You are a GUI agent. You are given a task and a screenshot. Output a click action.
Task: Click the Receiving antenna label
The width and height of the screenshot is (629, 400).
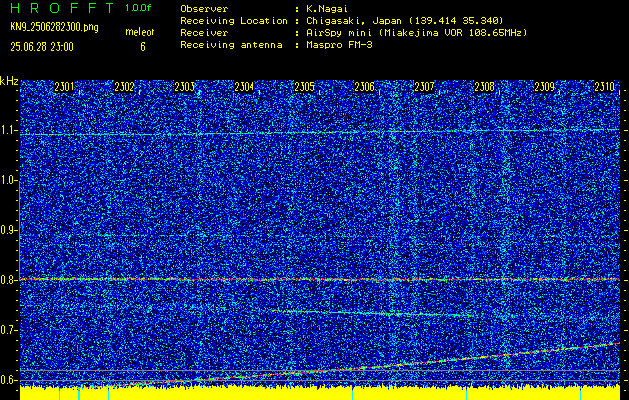pyautogui.click(x=231, y=45)
